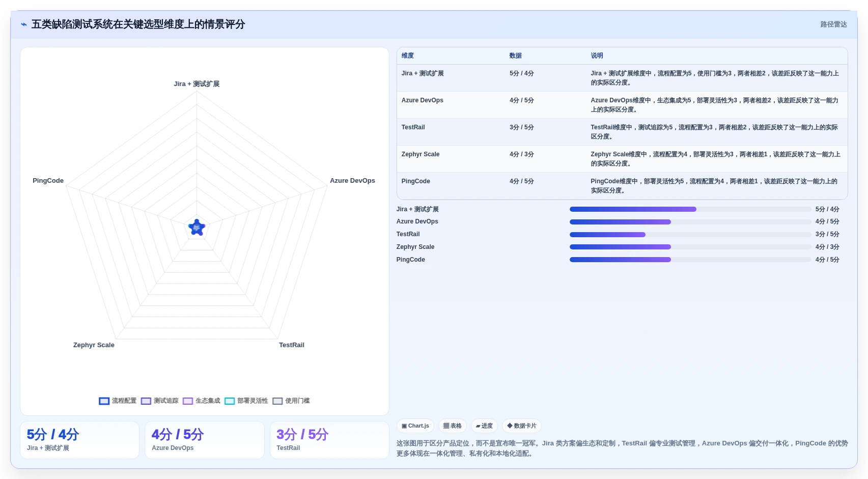The height and width of the screenshot is (479, 868).
Task: Click the Jira + 测试扩展 progress label
Action: tap(417, 209)
